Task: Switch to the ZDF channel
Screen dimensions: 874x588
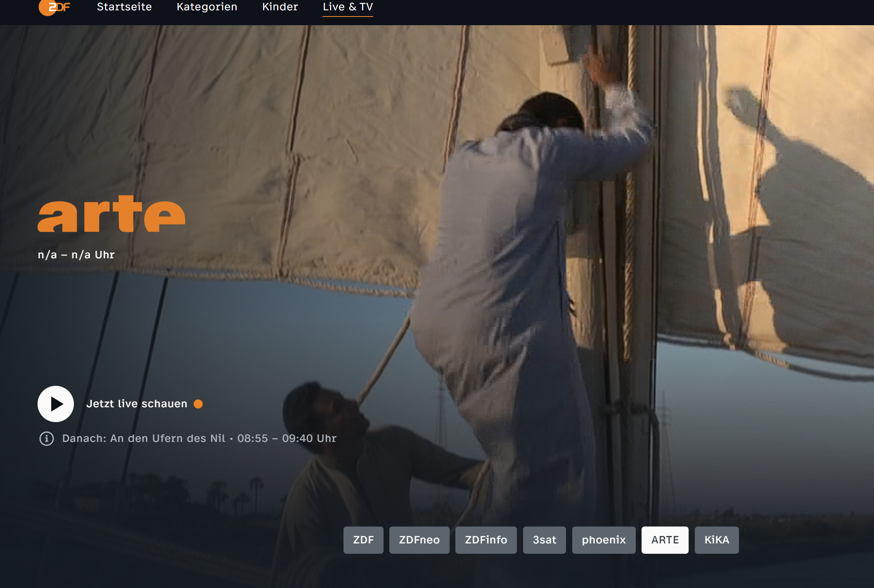Action: [363, 540]
